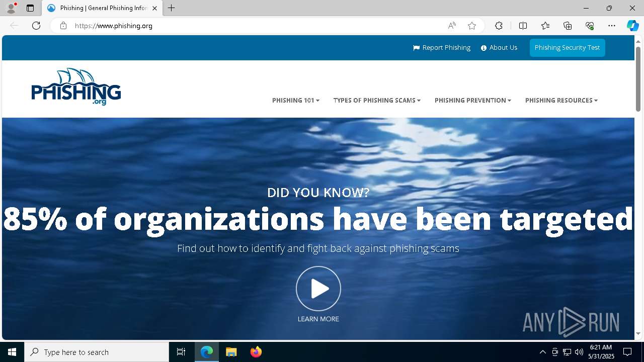View site information lock icon

63,26
